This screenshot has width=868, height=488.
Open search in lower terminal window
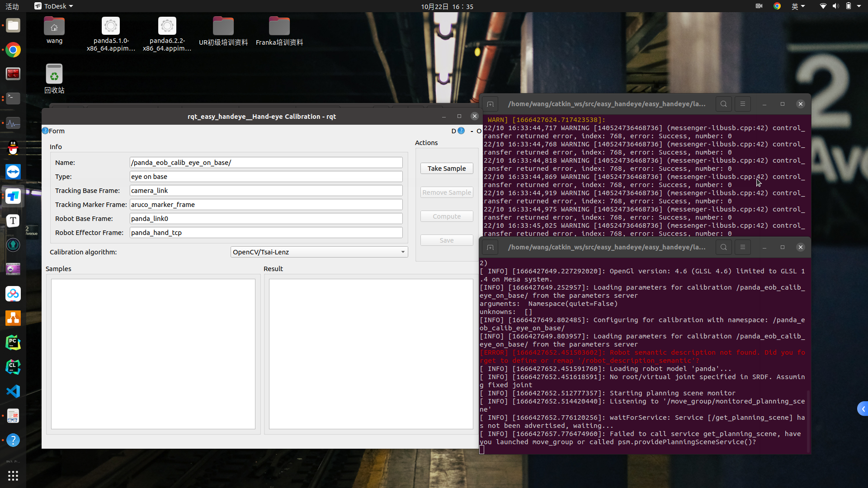point(723,247)
